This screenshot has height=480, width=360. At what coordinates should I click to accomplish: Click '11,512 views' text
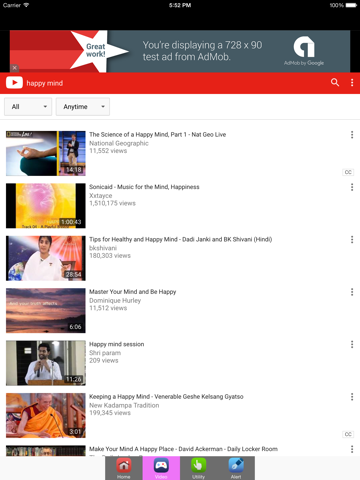pos(108,308)
